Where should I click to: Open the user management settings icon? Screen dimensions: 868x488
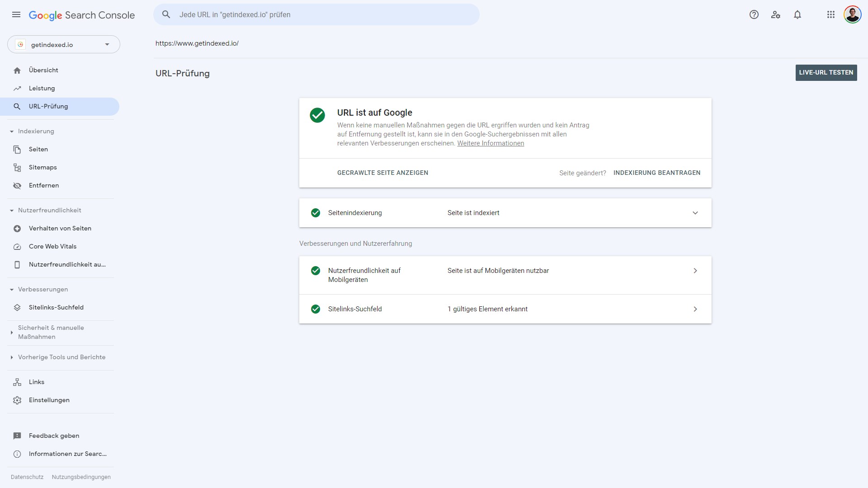[776, 14]
